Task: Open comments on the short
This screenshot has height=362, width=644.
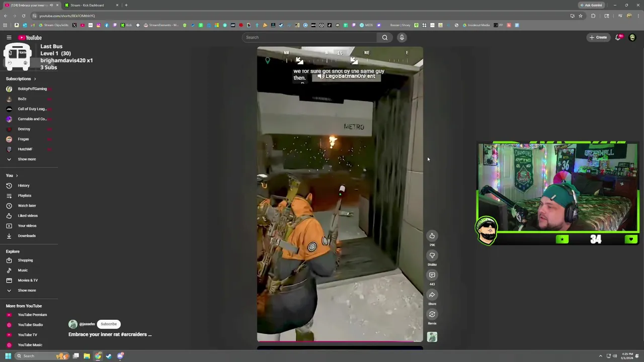Action: point(432,275)
